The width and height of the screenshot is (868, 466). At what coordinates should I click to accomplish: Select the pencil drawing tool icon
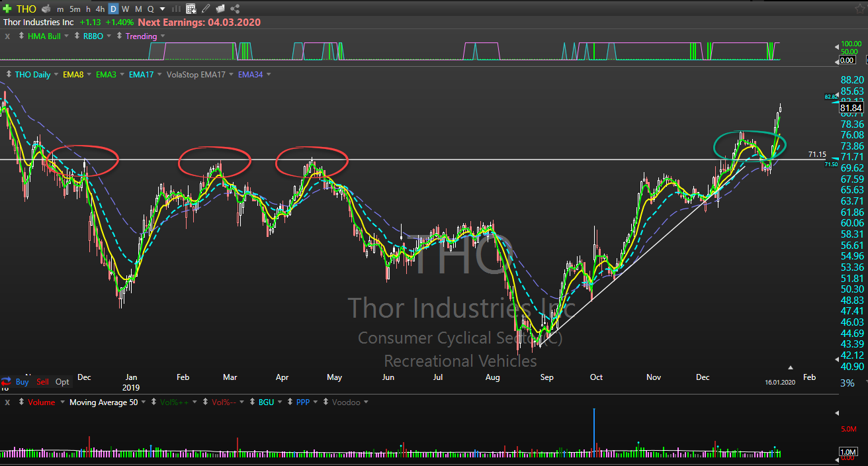click(206, 9)
